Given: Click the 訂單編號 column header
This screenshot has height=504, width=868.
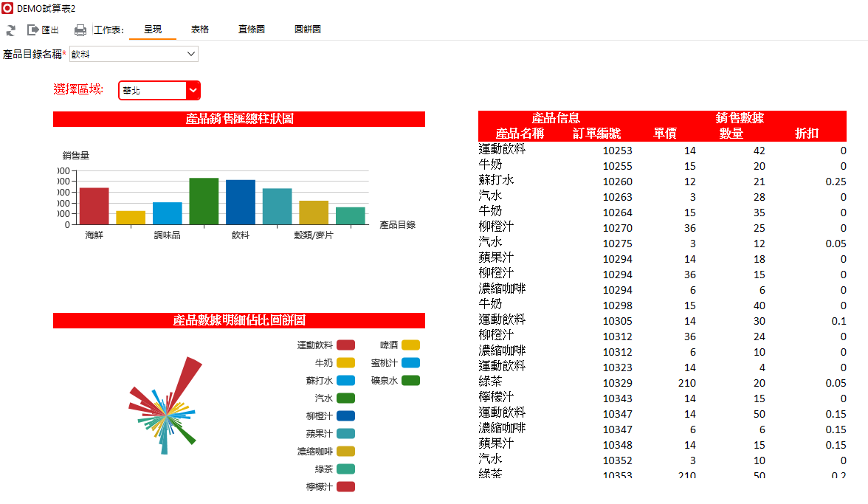Looking at the screenshot, I should [x=596, y=134].
